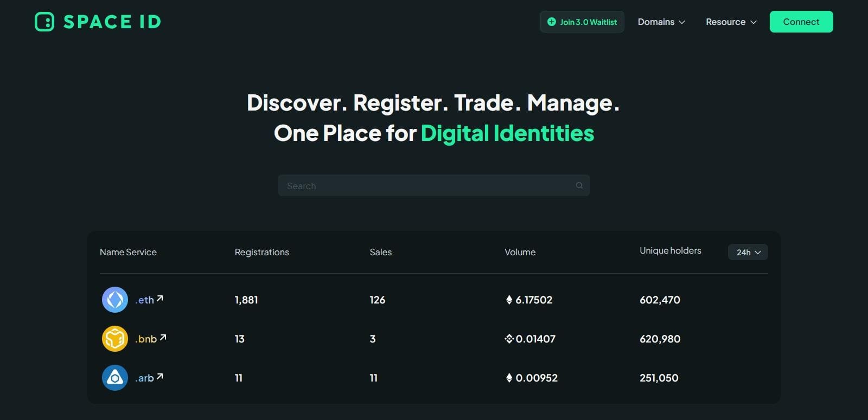Focus the Search input field
This screenshot has height=420, width=868.
click(434, 185)
